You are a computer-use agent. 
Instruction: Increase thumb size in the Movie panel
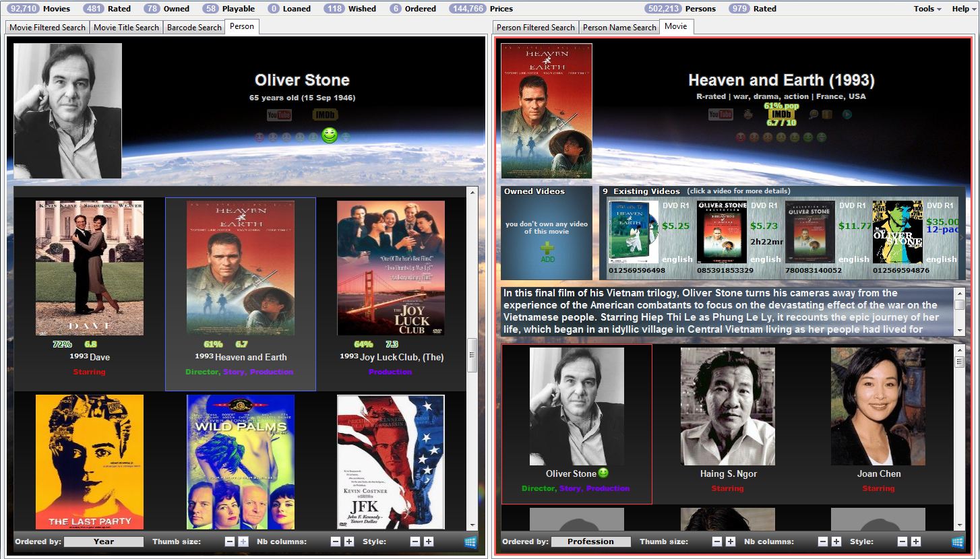(731, 541)
